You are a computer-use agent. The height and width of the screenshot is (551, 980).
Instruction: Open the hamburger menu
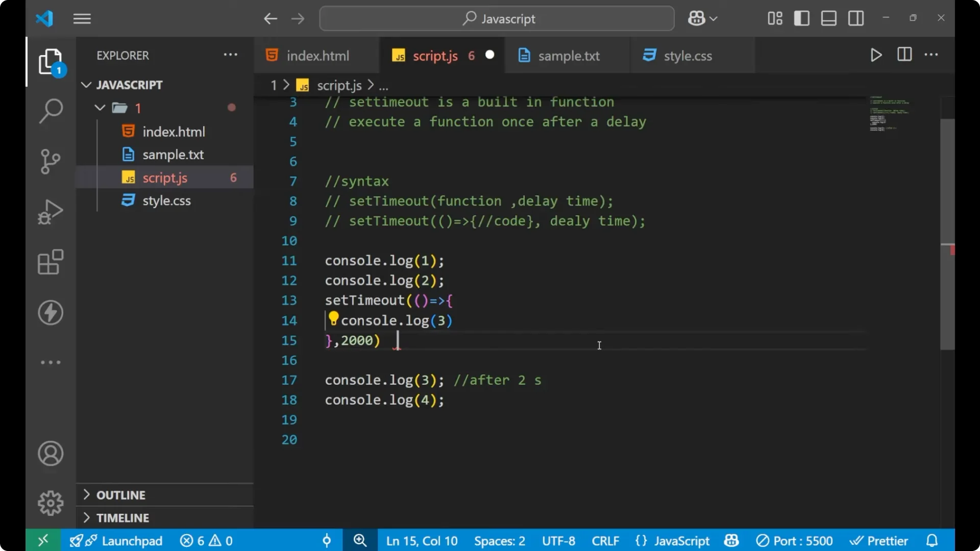tap(82, 18)
